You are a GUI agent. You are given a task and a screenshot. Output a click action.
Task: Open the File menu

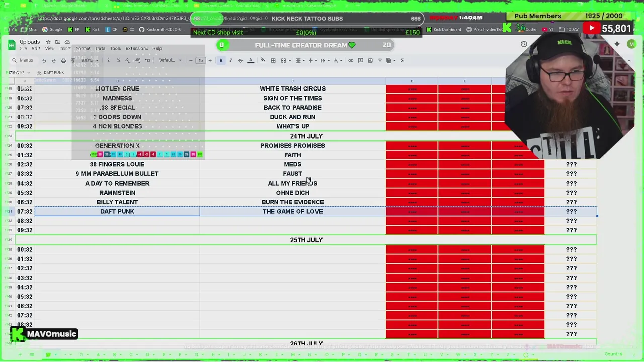pyautogui.click(x=23, y=49)
